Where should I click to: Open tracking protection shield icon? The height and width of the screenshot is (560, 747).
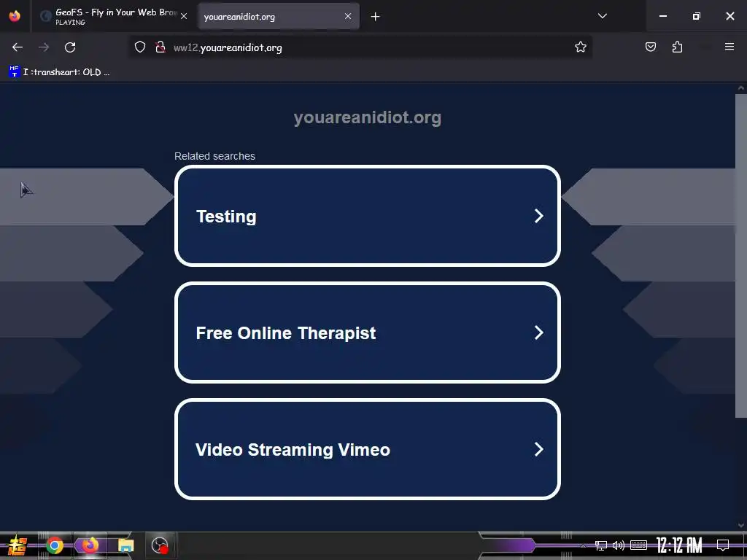[139, 47]
